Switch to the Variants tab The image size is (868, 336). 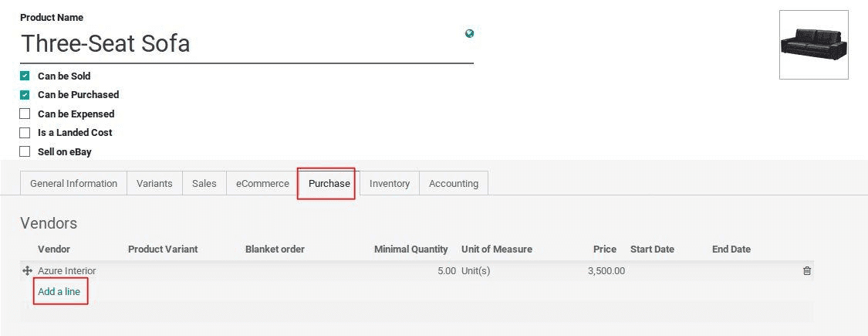coord(154,184)
